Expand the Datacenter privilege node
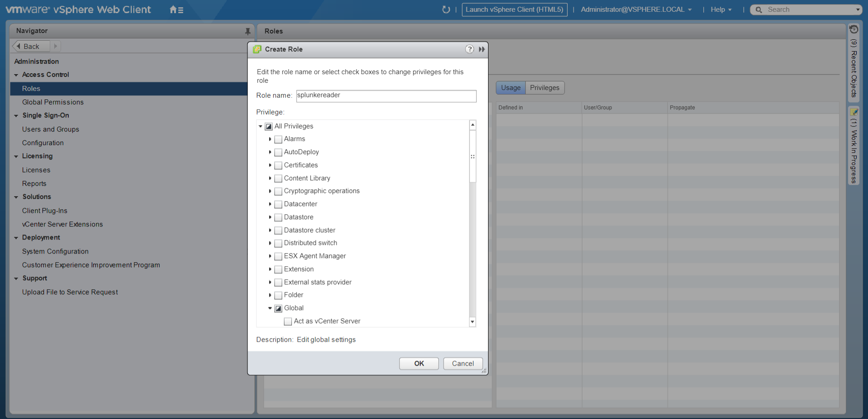 (270, 204)
